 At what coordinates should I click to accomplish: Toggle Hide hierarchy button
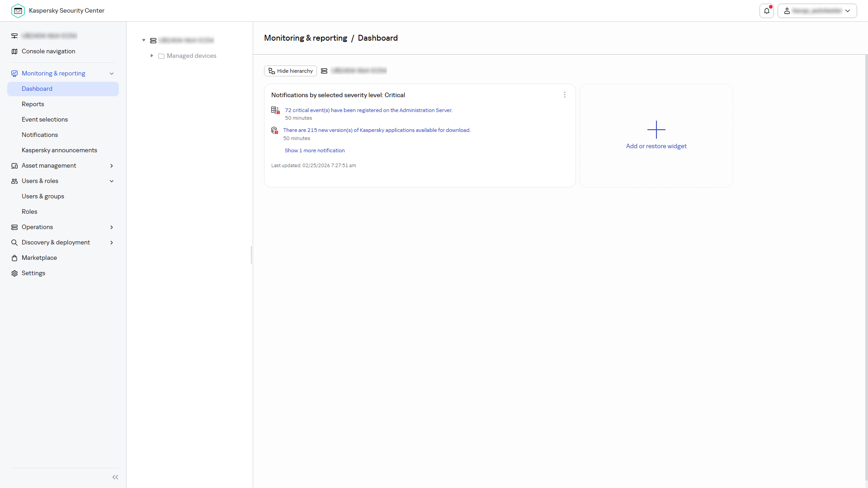click(290, 71)
